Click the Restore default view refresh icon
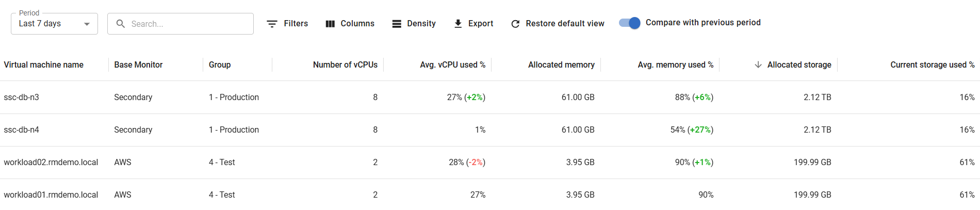The image size is (980, 210). tap(515, 24)
